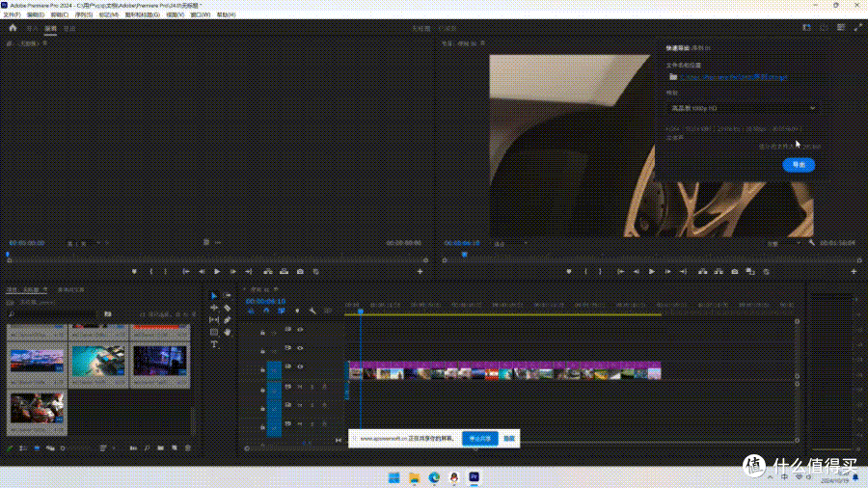Switch Project panel to list view

[23, 448]
